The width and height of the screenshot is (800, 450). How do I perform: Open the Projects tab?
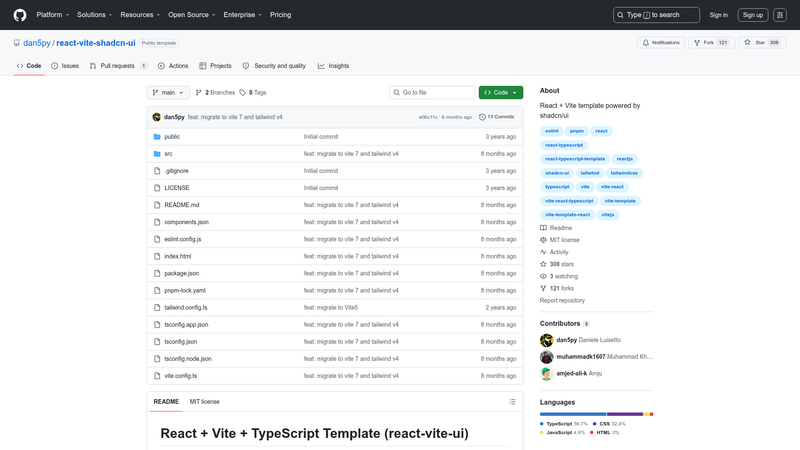[215, 66]
